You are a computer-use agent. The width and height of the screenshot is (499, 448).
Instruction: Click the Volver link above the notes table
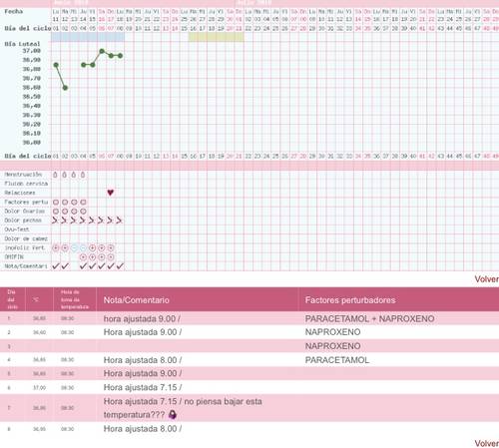(x=486, y=279)
